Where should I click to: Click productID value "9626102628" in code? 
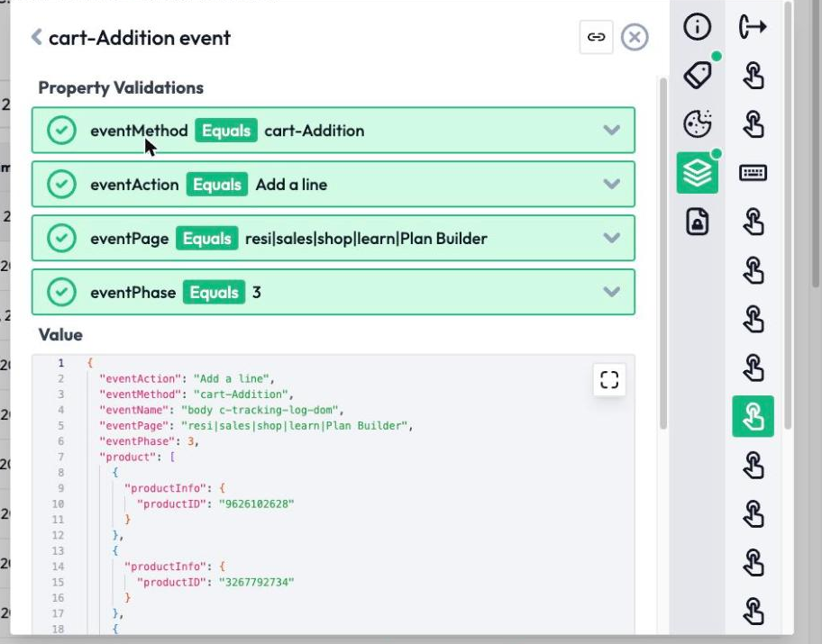[256, 503]
